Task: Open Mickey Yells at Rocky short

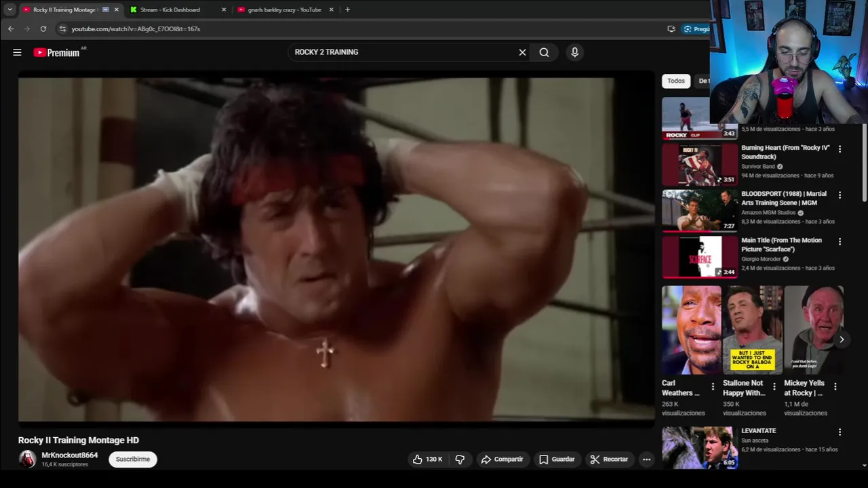Action: [814, 330]
